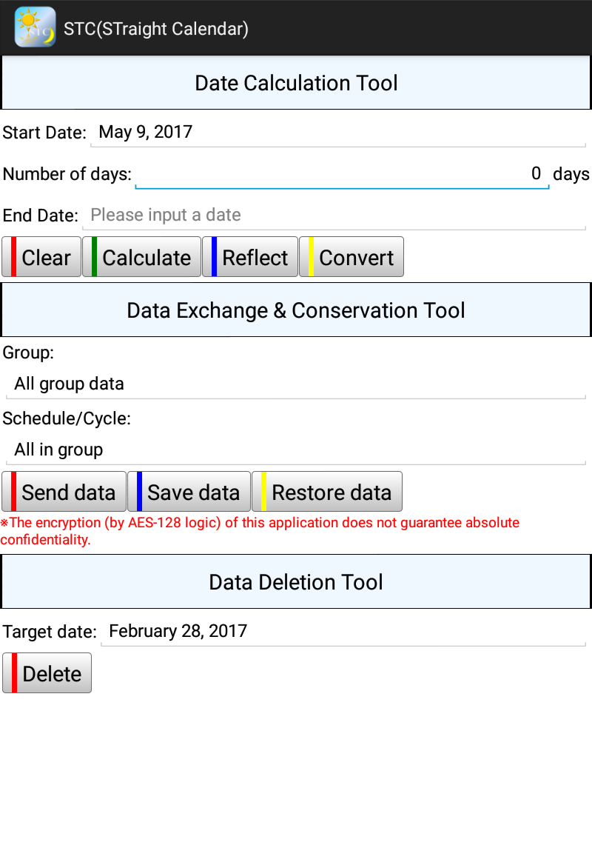The image size is (592, 868).
Task: Tap the STC(STraight Calendar) title text
Action: [156, 29]
